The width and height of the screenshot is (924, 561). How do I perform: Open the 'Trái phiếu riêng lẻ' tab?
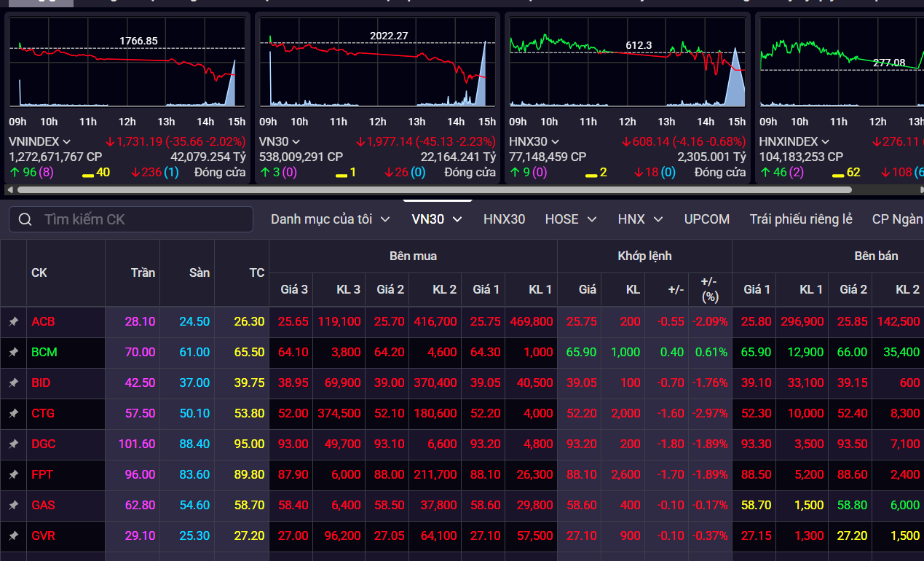click(801, 219)
